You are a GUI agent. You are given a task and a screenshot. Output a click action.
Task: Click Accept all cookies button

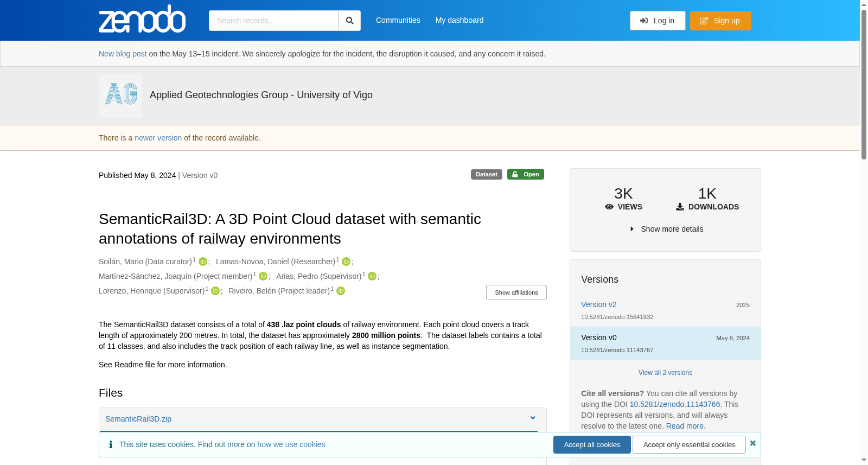coord(592,444)
